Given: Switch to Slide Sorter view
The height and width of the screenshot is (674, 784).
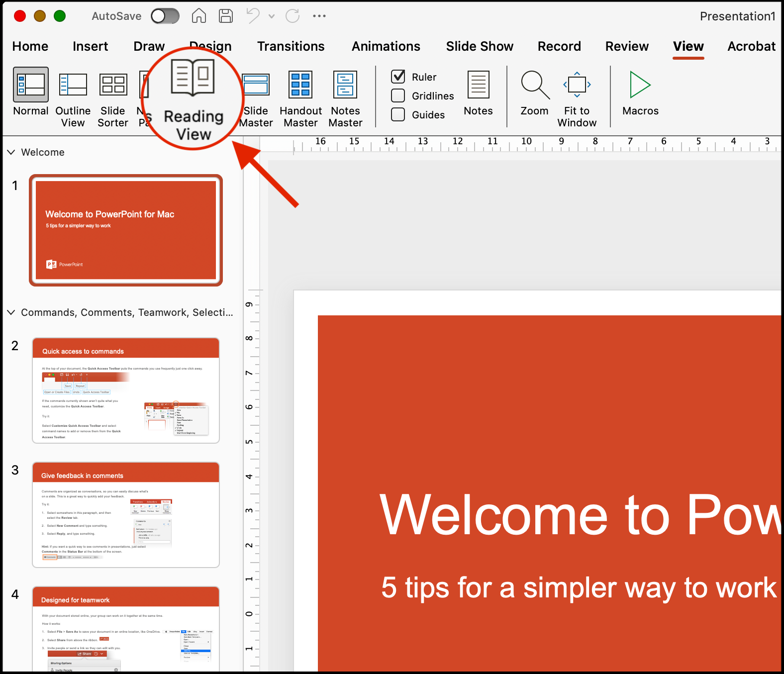Looking at the screenshot, I should click(113, 99).
